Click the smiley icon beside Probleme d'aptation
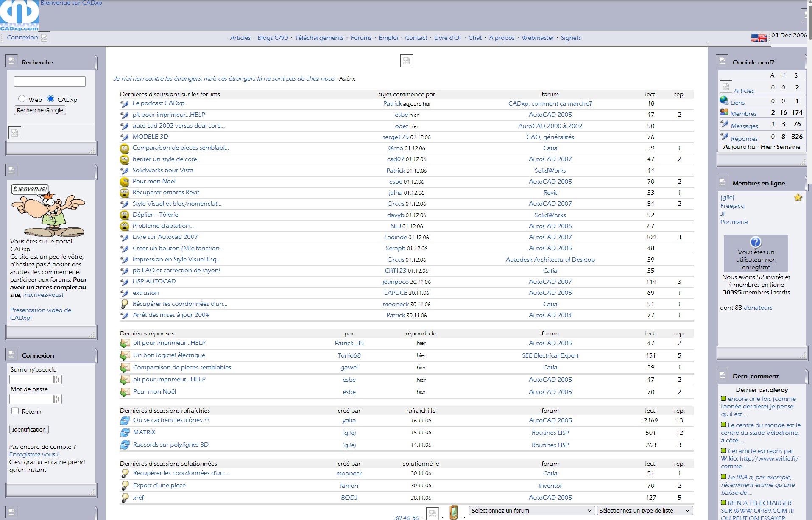Viewport: 812px width, 520px height. (x=124, y=226)
